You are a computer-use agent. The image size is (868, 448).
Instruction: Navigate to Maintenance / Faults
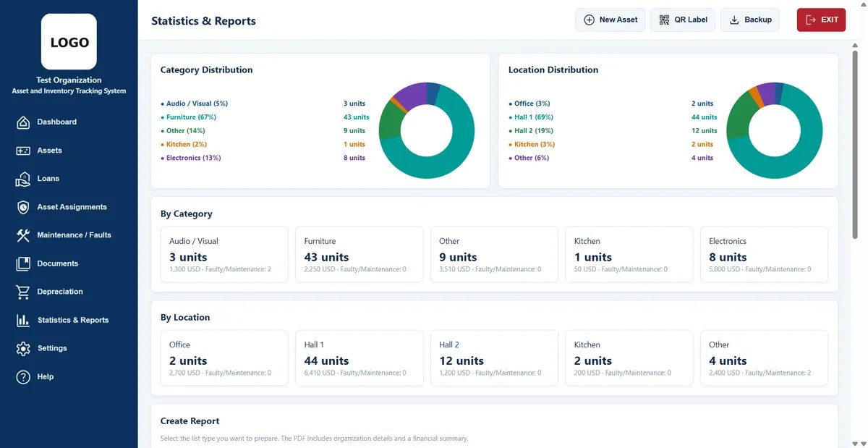point(75,235)
